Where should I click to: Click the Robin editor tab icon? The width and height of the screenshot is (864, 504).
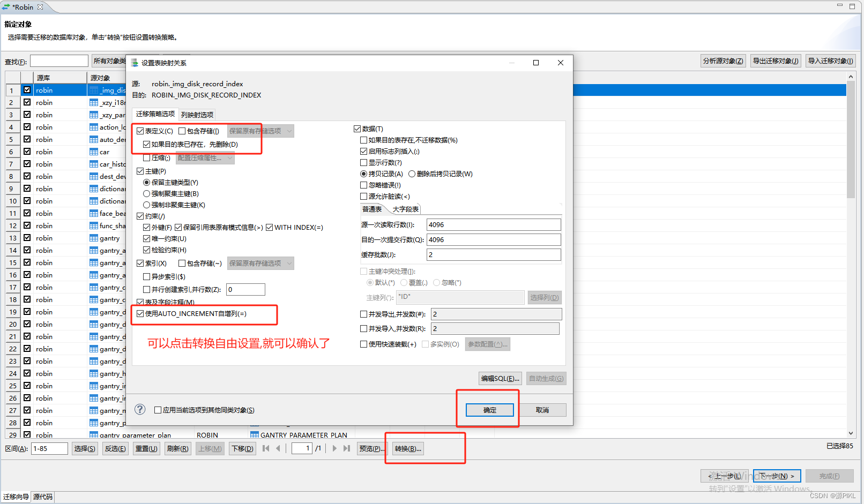(x=6, y=7)
